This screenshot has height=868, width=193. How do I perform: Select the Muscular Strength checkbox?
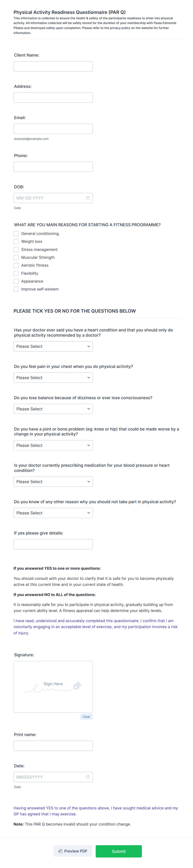click(x=16, y=257)
